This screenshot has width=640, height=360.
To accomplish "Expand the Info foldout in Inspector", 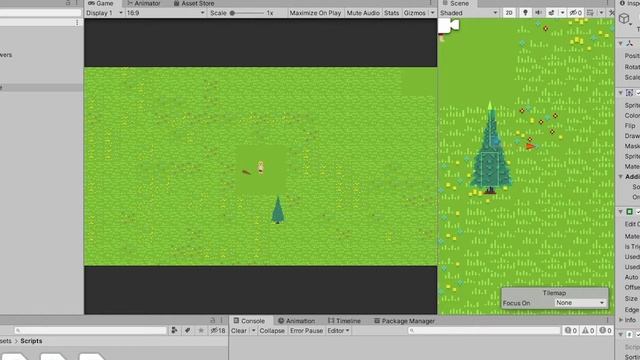I will coord(620,320).
